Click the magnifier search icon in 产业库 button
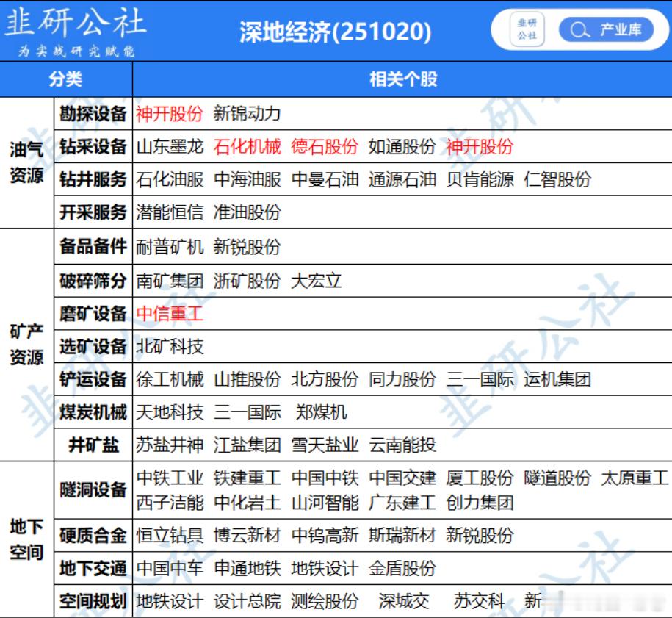Viewport: 672px width, 618px height. (579, 29)
